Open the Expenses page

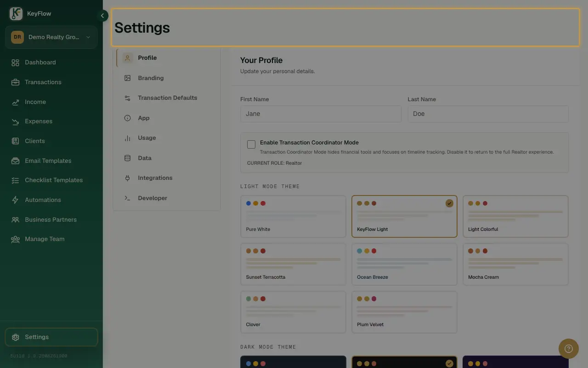point(51,121)
